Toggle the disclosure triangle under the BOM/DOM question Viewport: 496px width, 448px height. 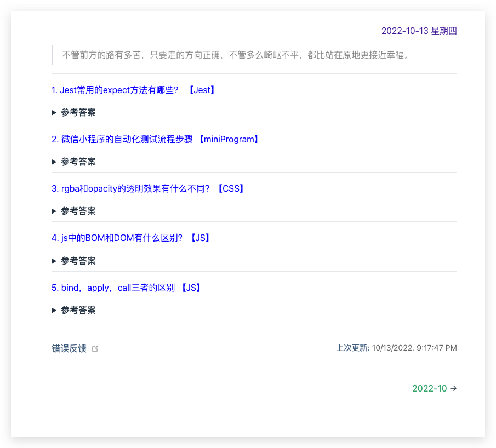point(54,261)
